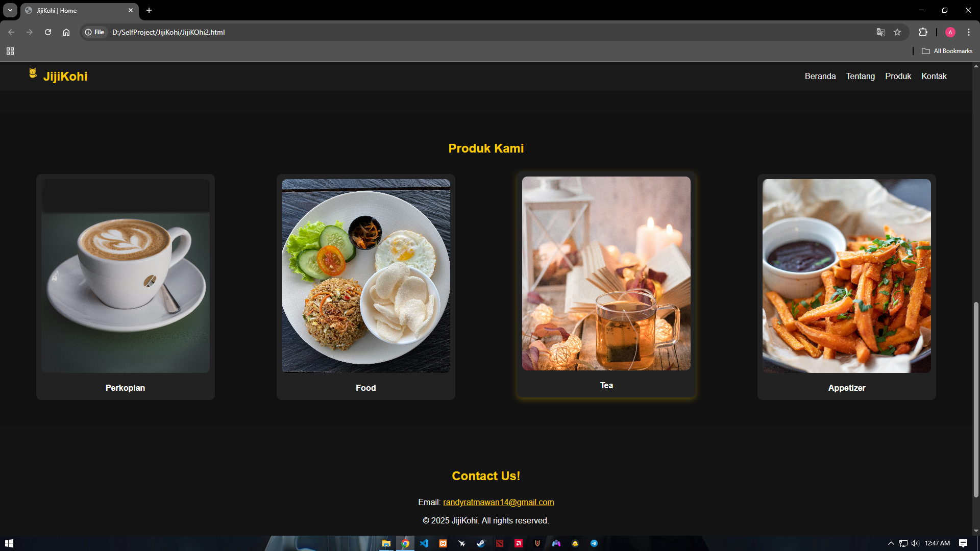This screenshot has height=551, width=980.
Task: Open File Explorer from the taskbar
Action: pyautogui.click(x=386, y=543)
